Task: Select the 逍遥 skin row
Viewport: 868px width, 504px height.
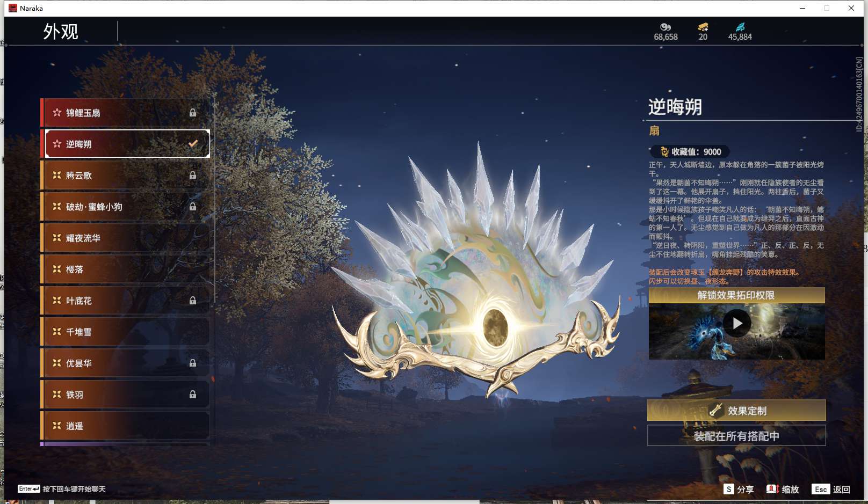Action: pos(125,426)
